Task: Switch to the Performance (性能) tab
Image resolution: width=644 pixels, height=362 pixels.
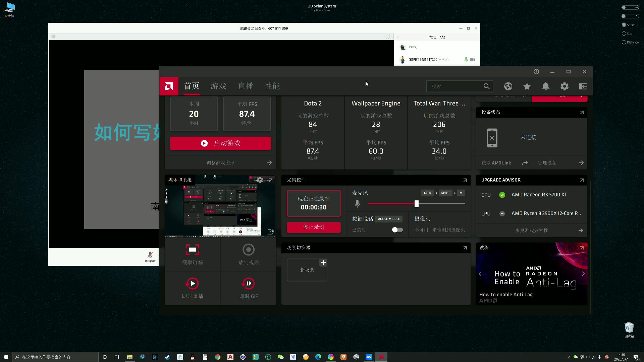Action: coord(272,86)
